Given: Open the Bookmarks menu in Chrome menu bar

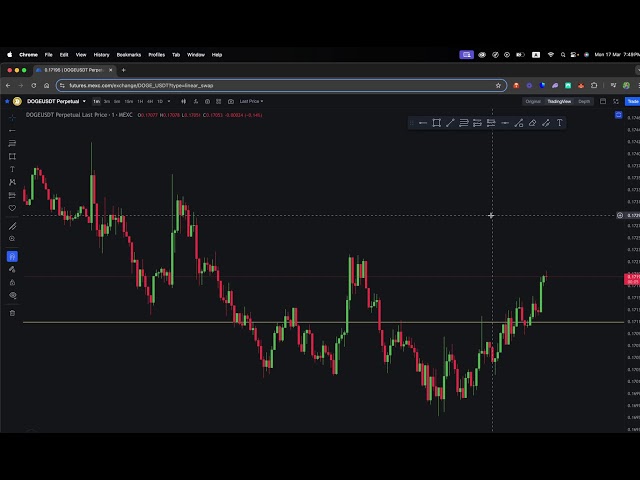Looking at the screenshot, I should (128, 54).
